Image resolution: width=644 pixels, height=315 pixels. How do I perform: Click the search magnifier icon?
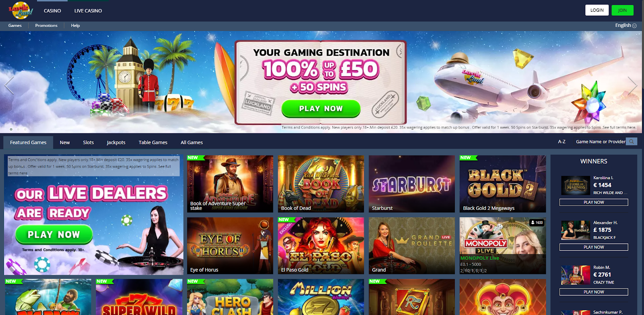tap(632, 142)
